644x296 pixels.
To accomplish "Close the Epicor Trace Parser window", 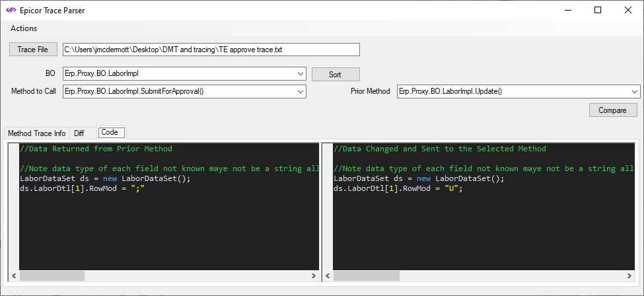I will pos(628,11).
